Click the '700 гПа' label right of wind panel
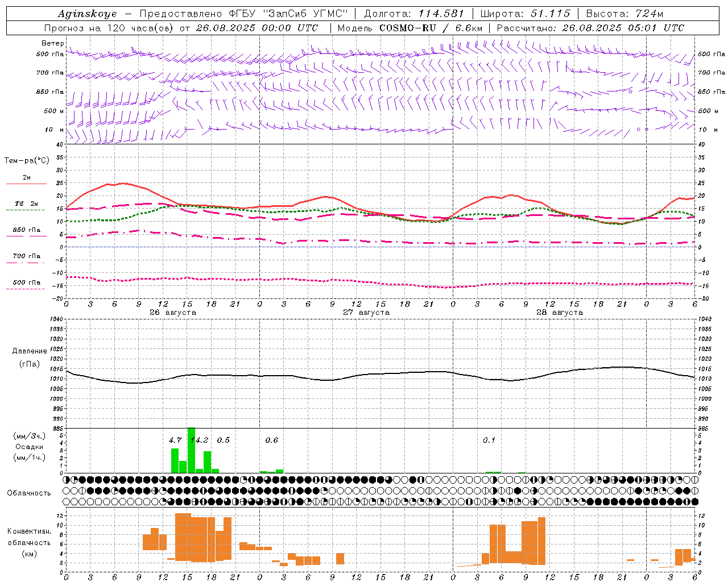The image size is (728, 582). pos(712,73)
